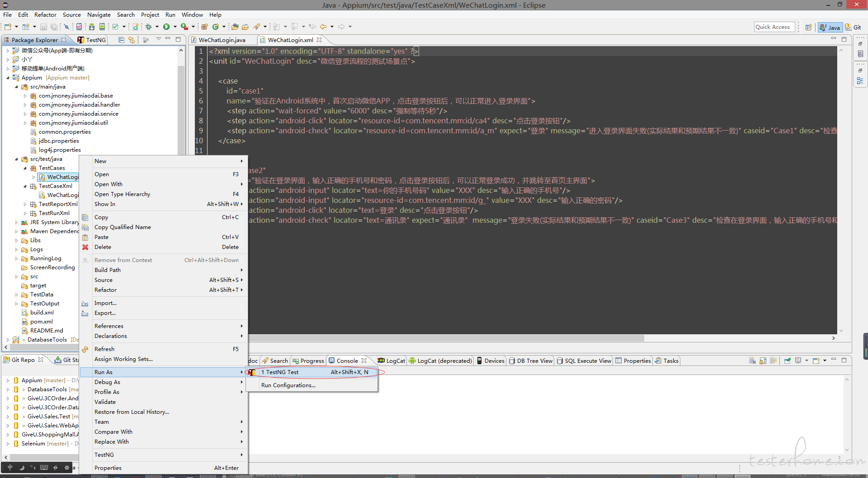Click the New Java Class icon
868x478 pixels.
coord(216,27)
